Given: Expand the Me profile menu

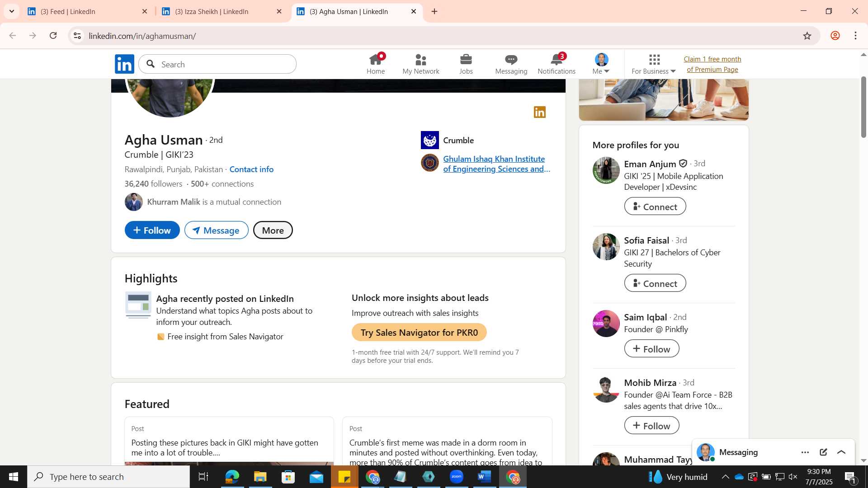Looking at the screenshot, I should tap(601, 64).
